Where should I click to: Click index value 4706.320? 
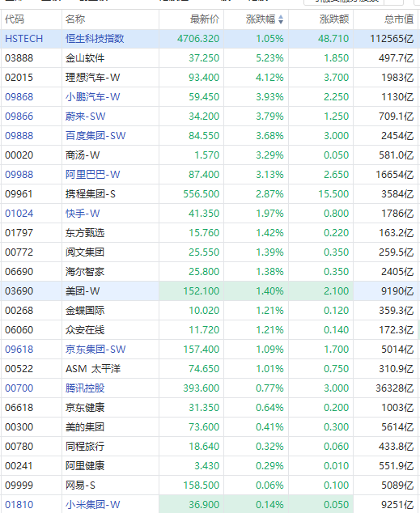click(198, 39)
